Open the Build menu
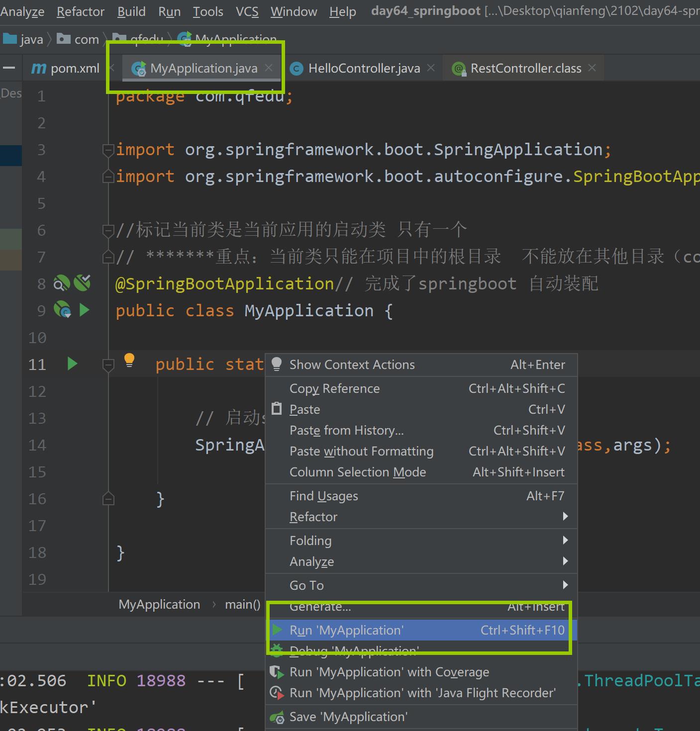700x731 pixels. 131,11
